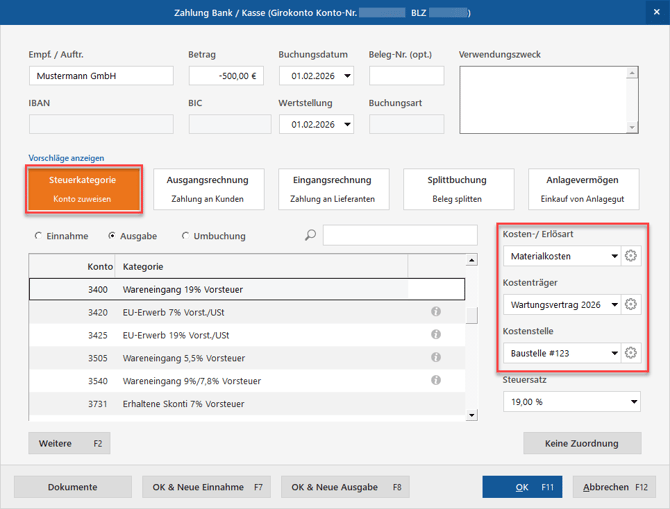Open settings gear beside Materialkosten

pos(630,256)
